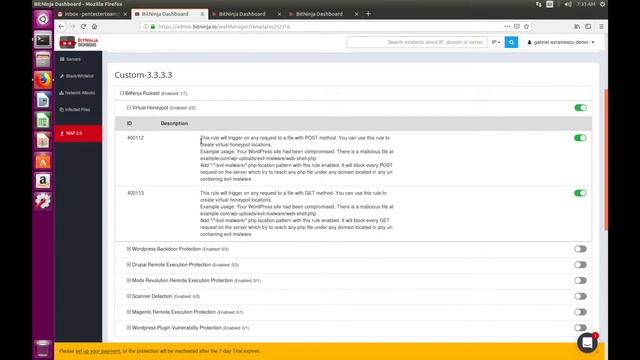
Task: Open System Settings from dock
Action: [43, 201]
